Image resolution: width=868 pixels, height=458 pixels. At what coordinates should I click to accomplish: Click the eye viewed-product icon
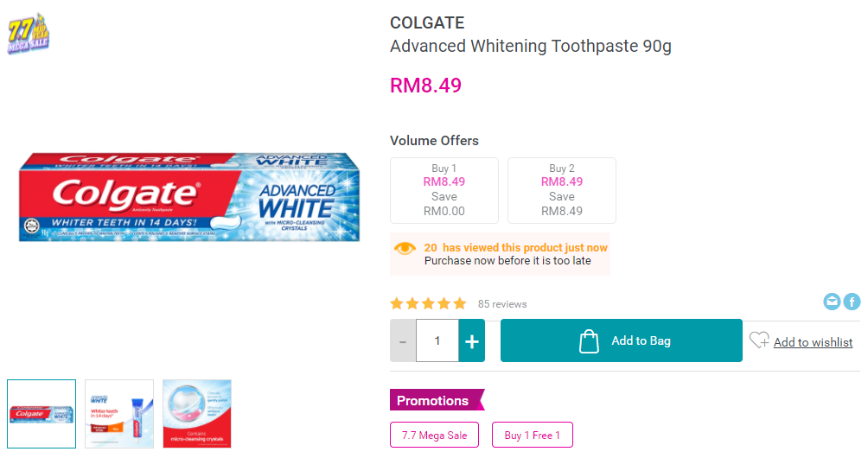[x=405, y=248]
